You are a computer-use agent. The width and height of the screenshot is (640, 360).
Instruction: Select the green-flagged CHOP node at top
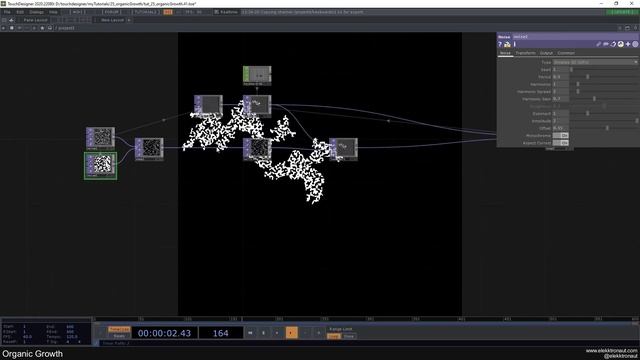click(257, 76)
